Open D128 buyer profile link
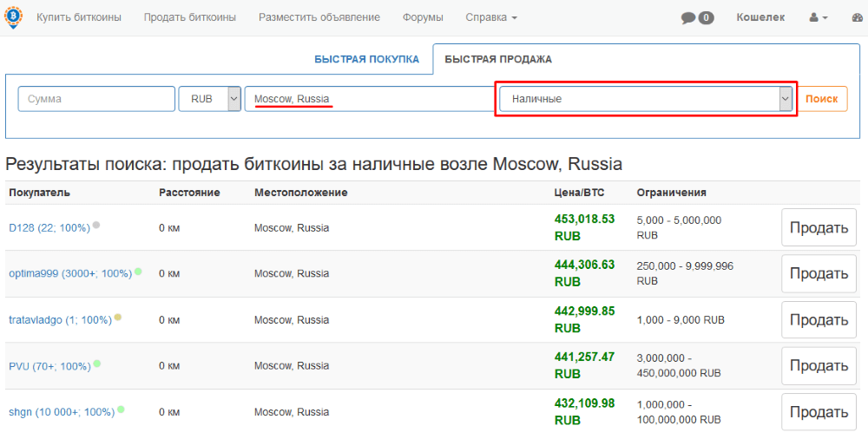This screenshot has width=868, height=439. pos(49,228)
